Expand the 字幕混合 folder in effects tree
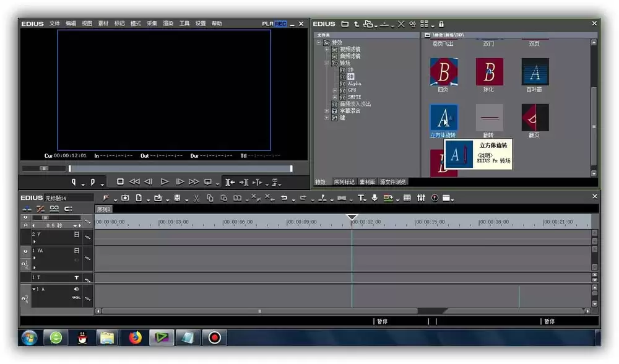The height and width of the screenshot is (364, 619). pos(327,111)
